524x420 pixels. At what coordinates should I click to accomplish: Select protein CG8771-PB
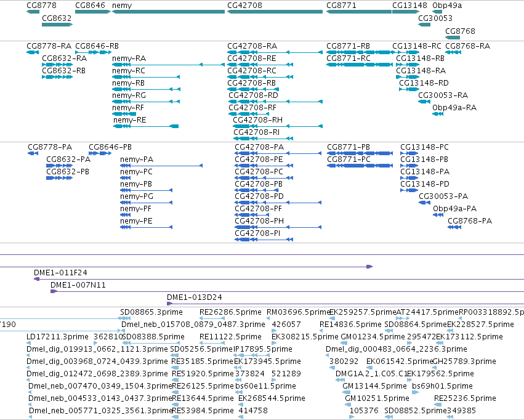pos(360,153)
